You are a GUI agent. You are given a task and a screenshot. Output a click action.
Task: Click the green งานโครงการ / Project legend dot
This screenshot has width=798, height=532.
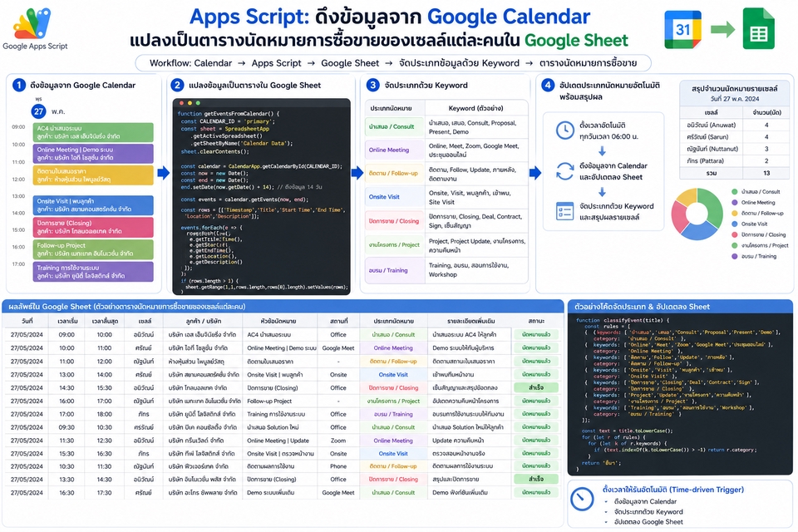[734, 245]
